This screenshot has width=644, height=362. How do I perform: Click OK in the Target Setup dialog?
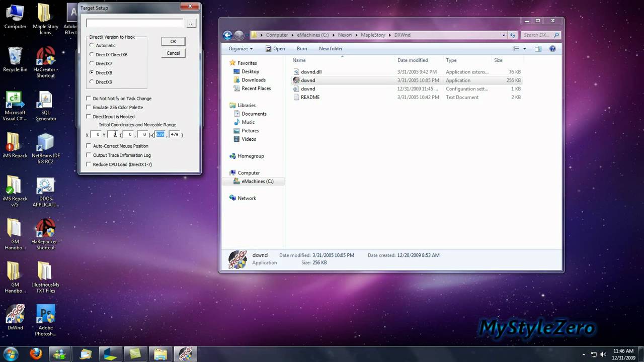tap(173, 42)
